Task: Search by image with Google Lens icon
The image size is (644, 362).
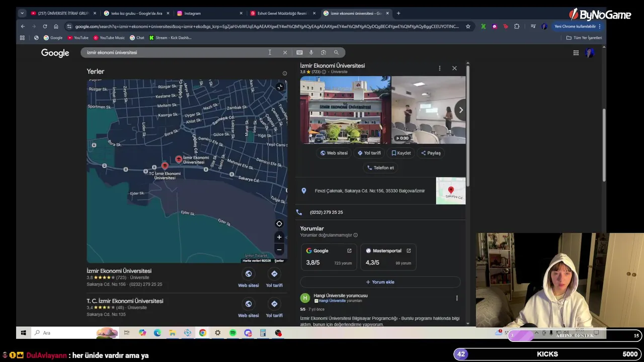Action: click(x=324, y=52)
